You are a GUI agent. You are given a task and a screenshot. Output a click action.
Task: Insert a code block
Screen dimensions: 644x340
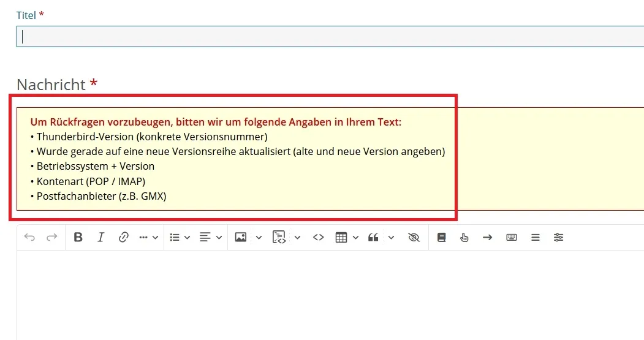pos(279,237)
